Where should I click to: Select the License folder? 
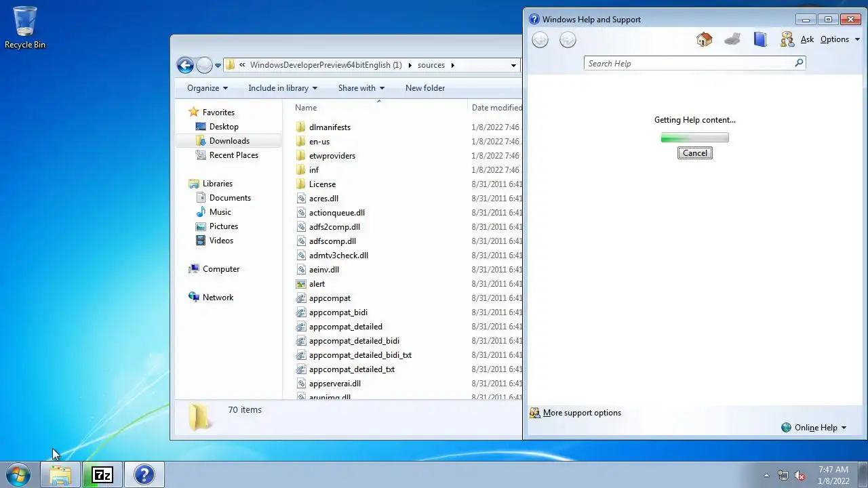[x=322, y=184]
